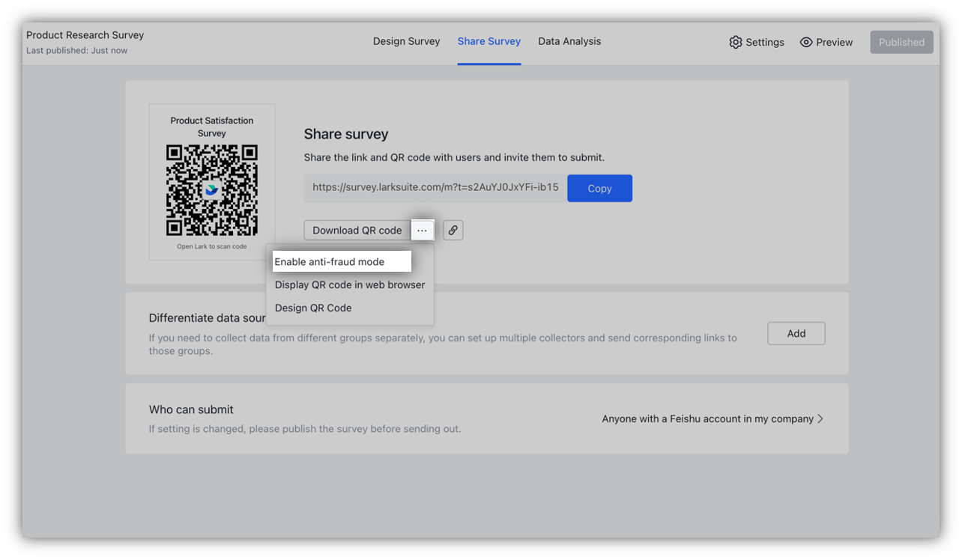Select 'Display QR code in web browser'
Viewport: 962px width, 560px height.
coord(350,284)
